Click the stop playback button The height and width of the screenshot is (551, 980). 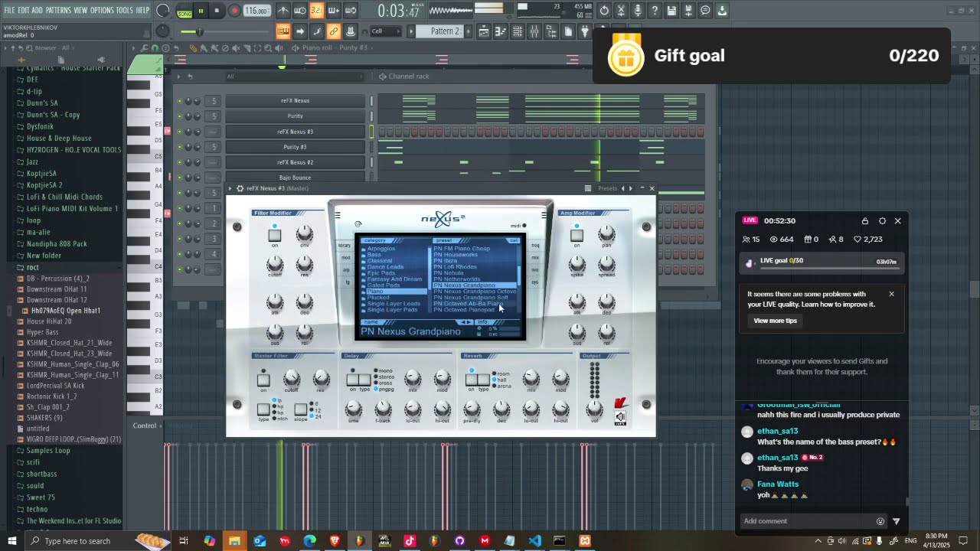[217, 11]
